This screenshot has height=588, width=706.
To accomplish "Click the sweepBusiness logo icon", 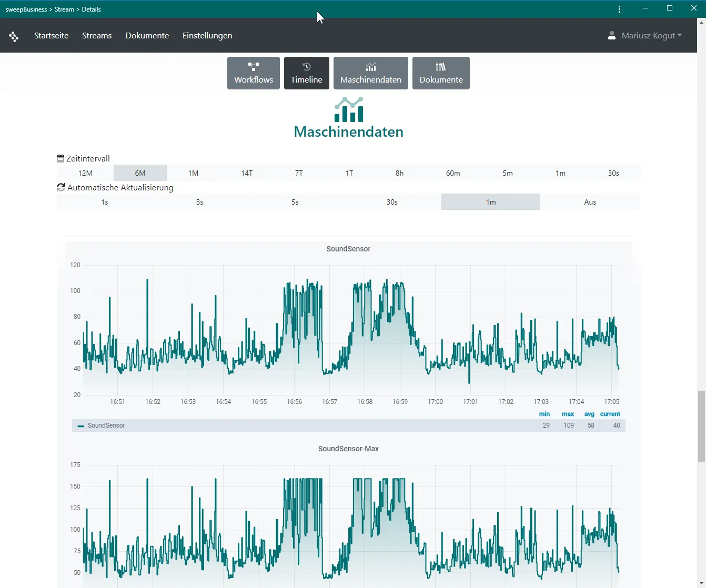I will tap(14, 36).
